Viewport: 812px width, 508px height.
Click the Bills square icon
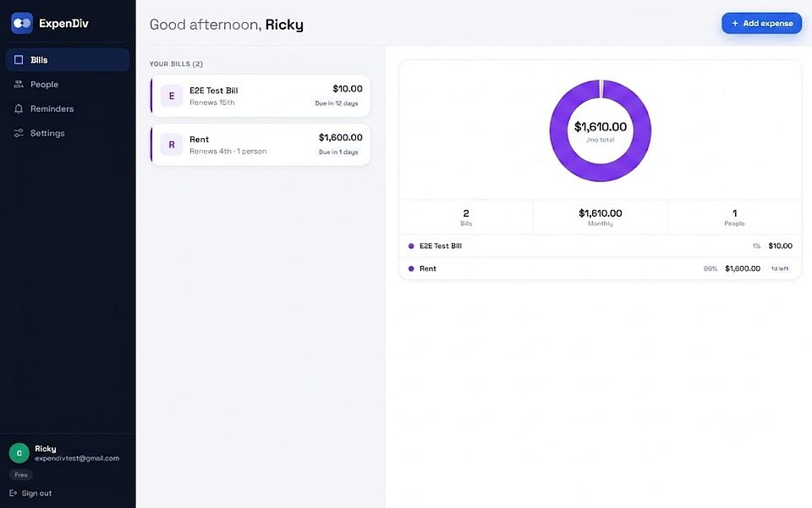click(19, 59)
